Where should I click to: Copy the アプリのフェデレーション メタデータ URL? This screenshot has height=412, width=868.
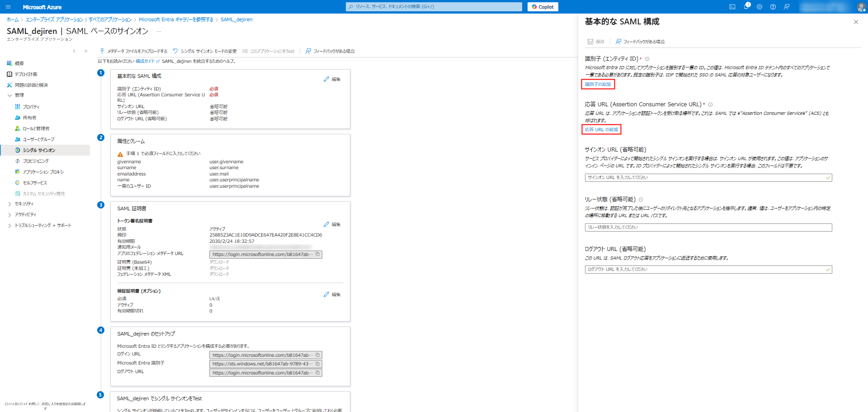click(x=318, y=255)
